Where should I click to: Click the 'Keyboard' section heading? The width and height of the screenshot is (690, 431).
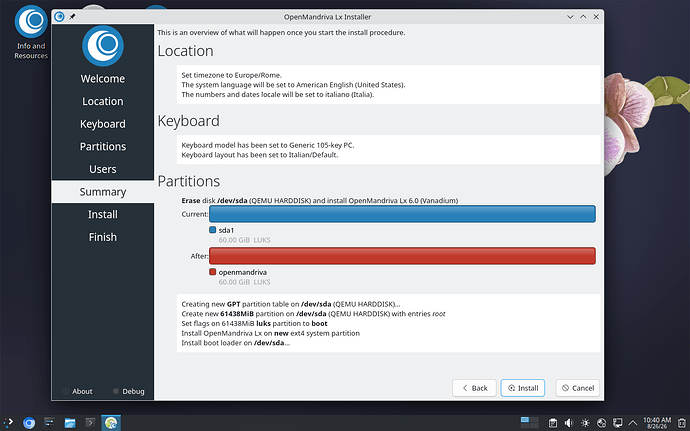(x=188, y=121)
